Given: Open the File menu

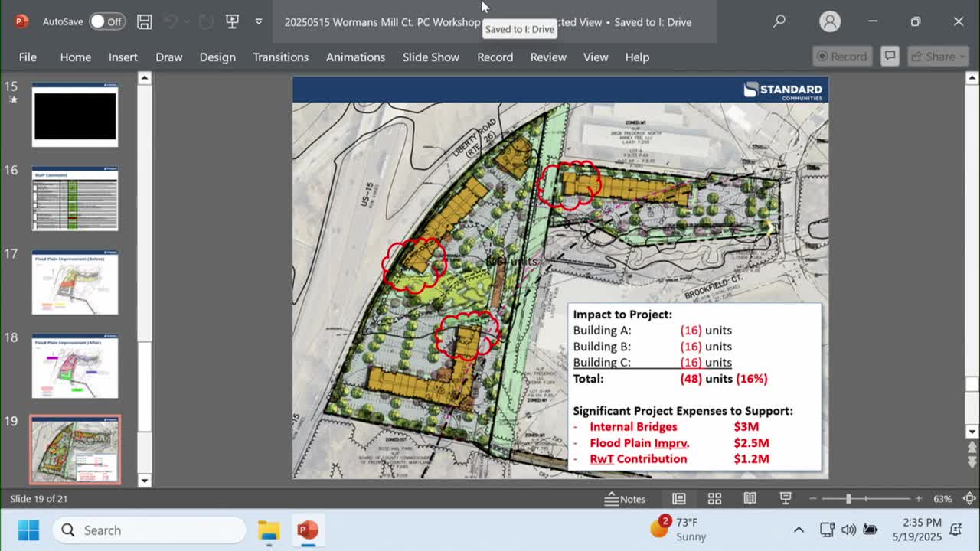Looking at the screenshot, I should (28, 57).
